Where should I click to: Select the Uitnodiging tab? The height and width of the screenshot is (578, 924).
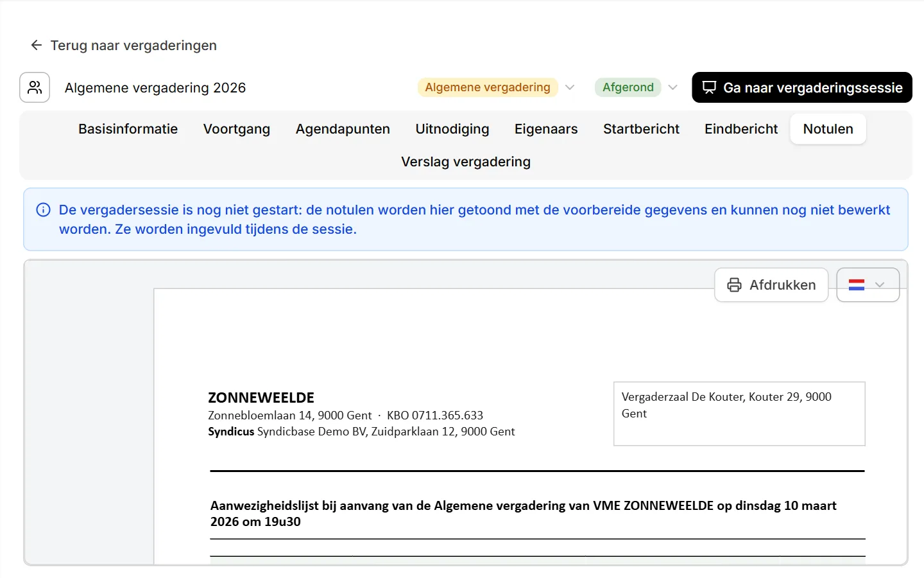pos(452,129)
